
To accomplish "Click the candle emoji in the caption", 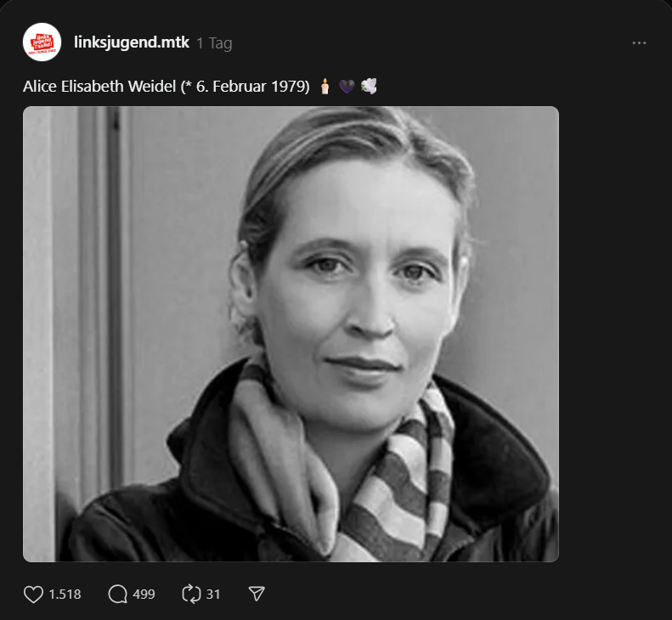I will coord(325,86).
